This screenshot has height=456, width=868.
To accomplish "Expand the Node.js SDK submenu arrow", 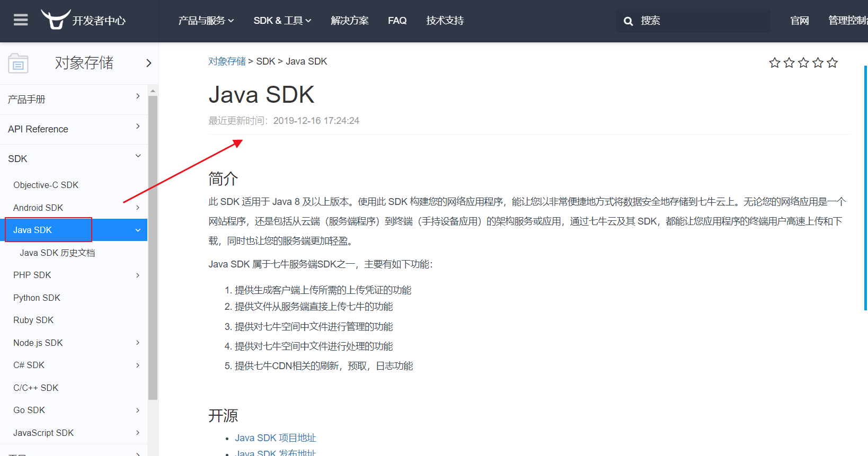I will [x=138, y=343].
